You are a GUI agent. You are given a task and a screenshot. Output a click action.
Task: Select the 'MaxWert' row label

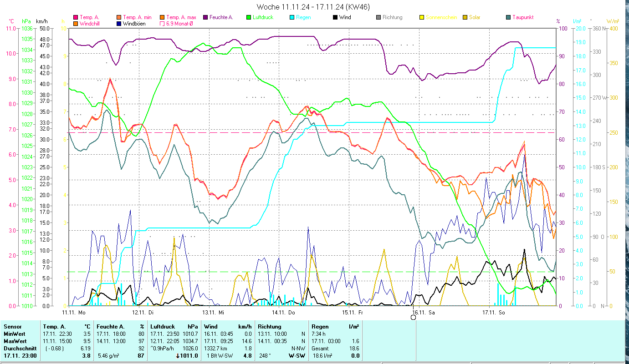pos(16,341)
